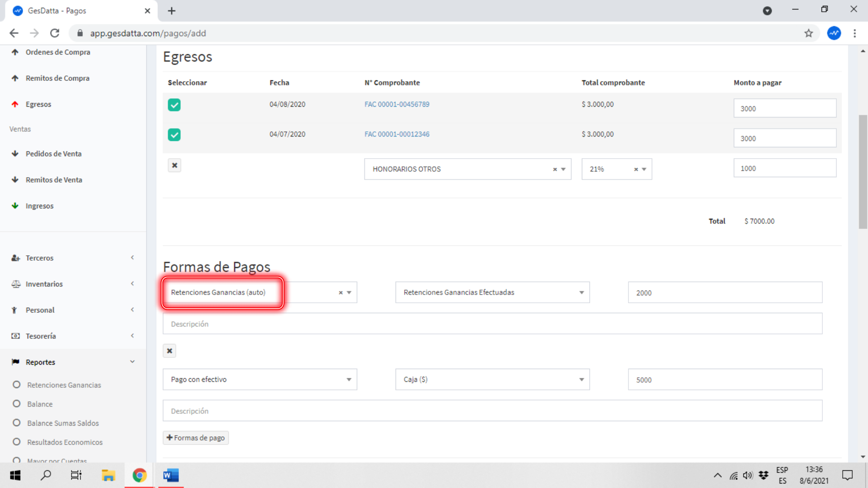Open Windows search
868x488 pixels.
[x=46, y=475]
